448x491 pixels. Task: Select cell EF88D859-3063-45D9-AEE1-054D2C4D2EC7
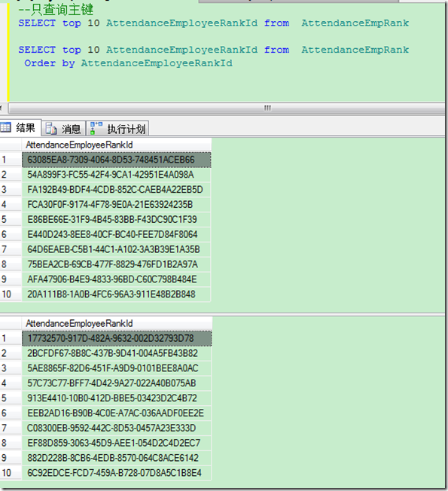coord(117,443)
